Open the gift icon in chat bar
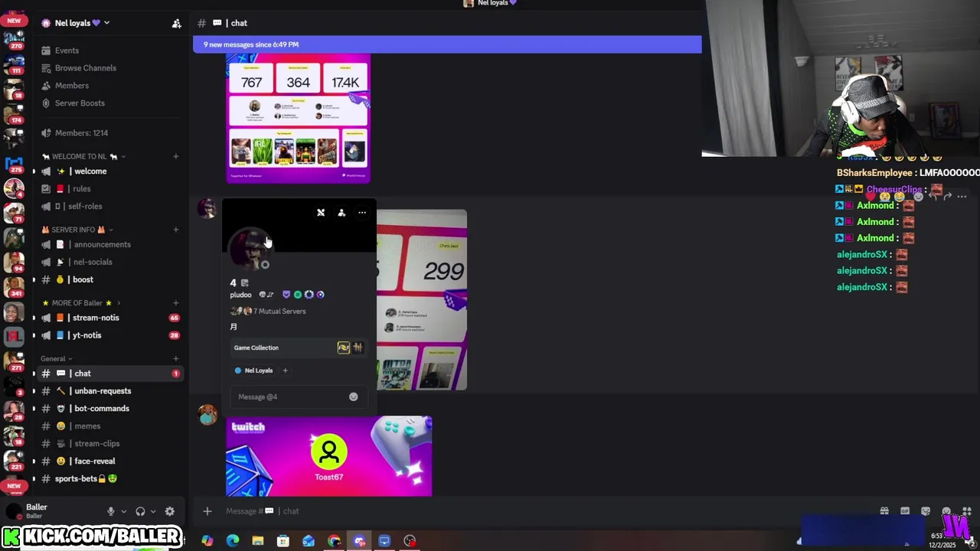Screen dimensions: 980x551 tap(884, 511)
